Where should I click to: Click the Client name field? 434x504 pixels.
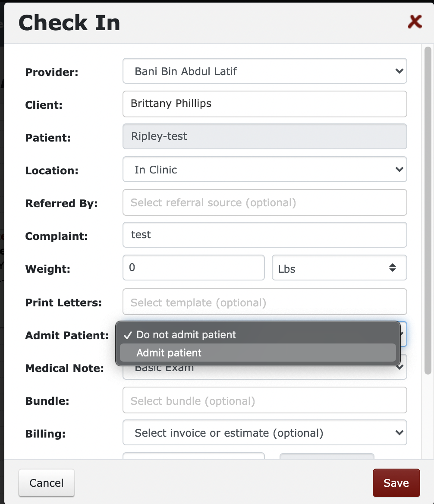click(x=264, y=104)
